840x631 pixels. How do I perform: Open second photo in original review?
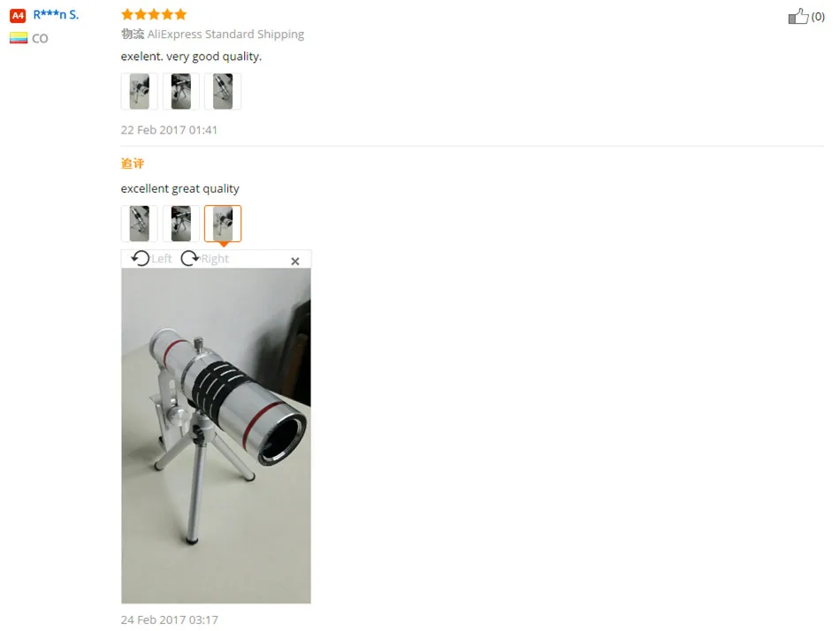click(x=181, y=91)
